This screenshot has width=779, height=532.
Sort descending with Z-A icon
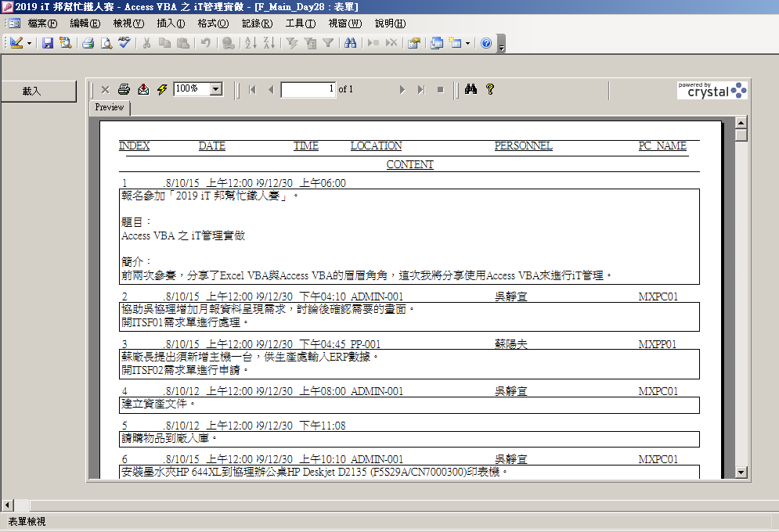tap(269, 43)
